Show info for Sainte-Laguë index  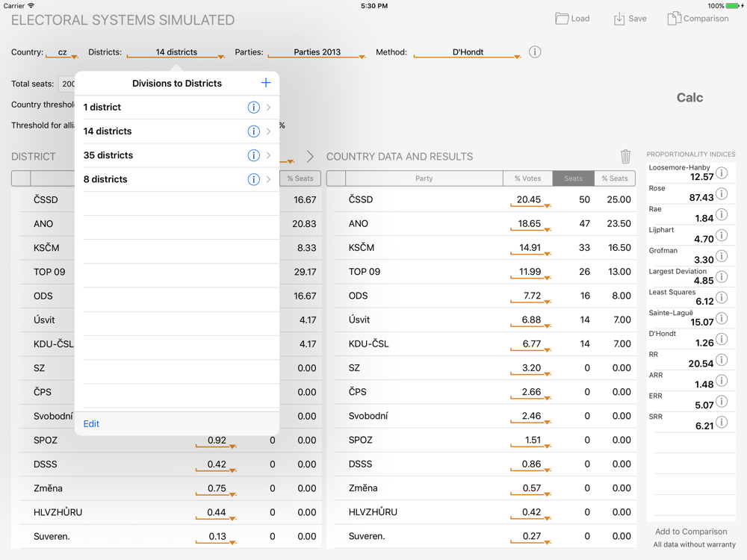tap(722, 318)
